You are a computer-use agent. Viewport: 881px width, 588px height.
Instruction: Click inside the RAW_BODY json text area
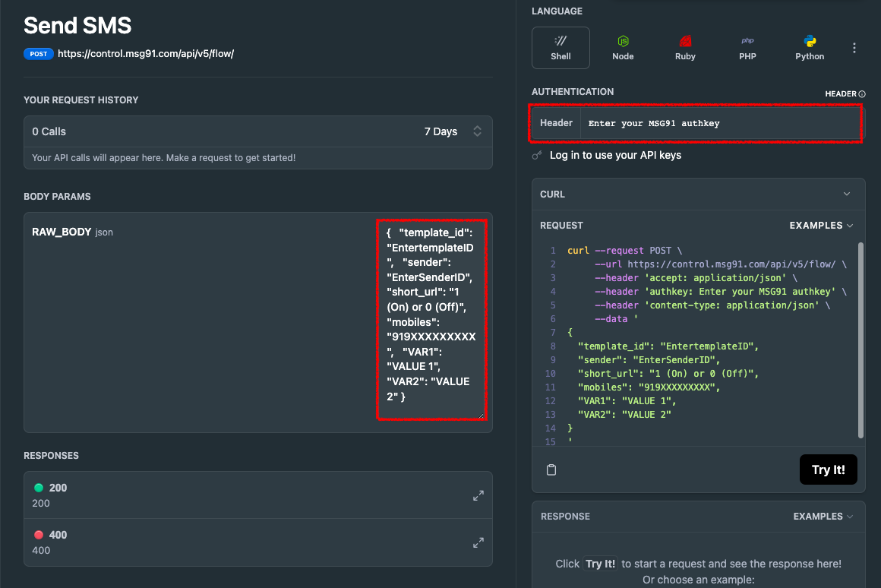[x=431, y=319]
